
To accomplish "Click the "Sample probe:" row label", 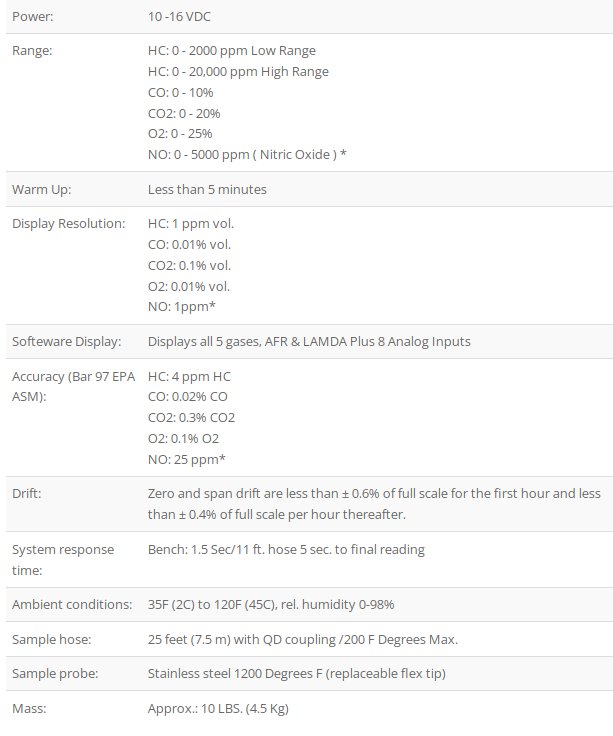I will tap(55, 674).
